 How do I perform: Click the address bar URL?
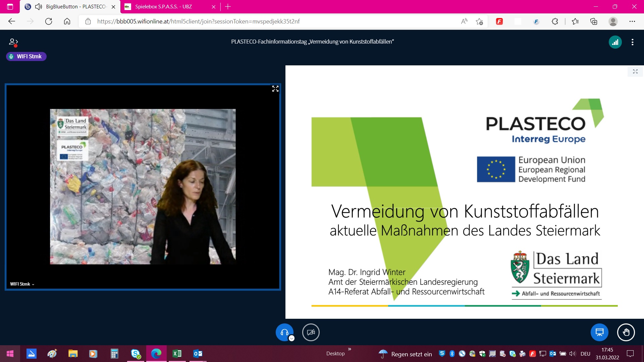coord(198,21)
